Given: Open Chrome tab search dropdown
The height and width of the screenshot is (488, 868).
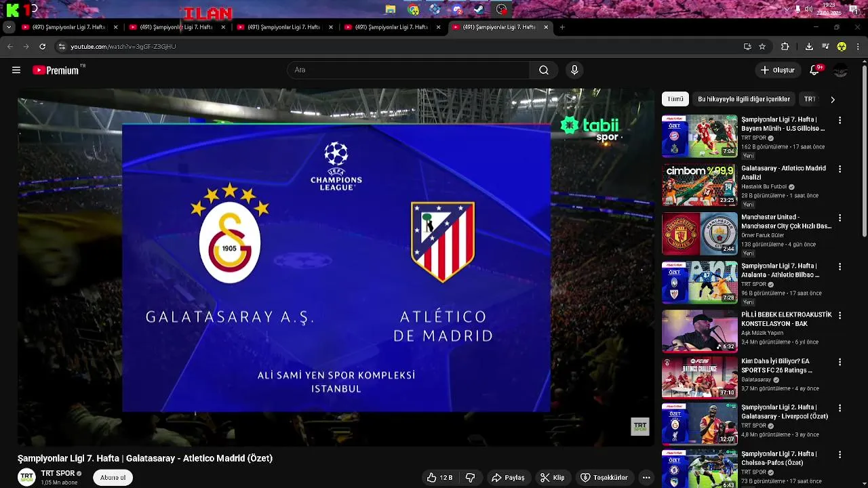Looking at the screenshot, I should click(9, 27).
